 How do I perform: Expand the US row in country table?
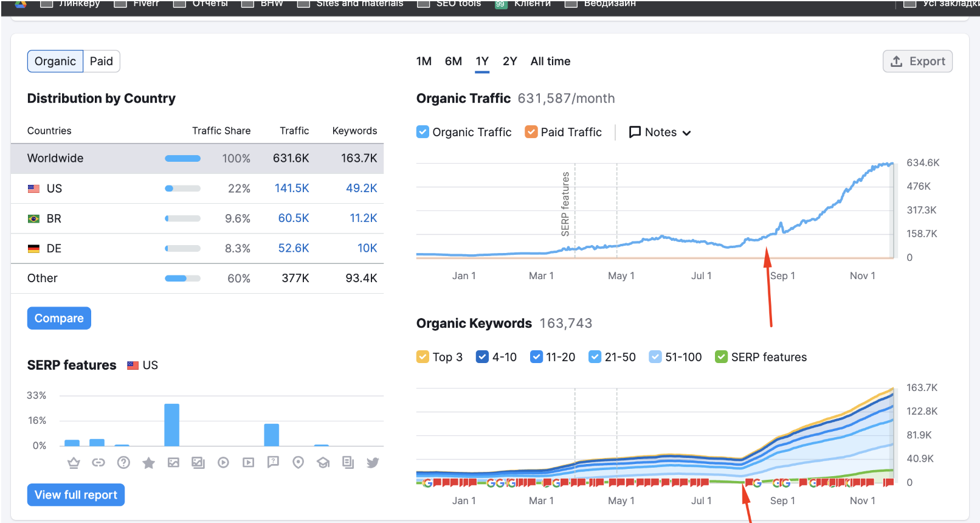[54, 189]
